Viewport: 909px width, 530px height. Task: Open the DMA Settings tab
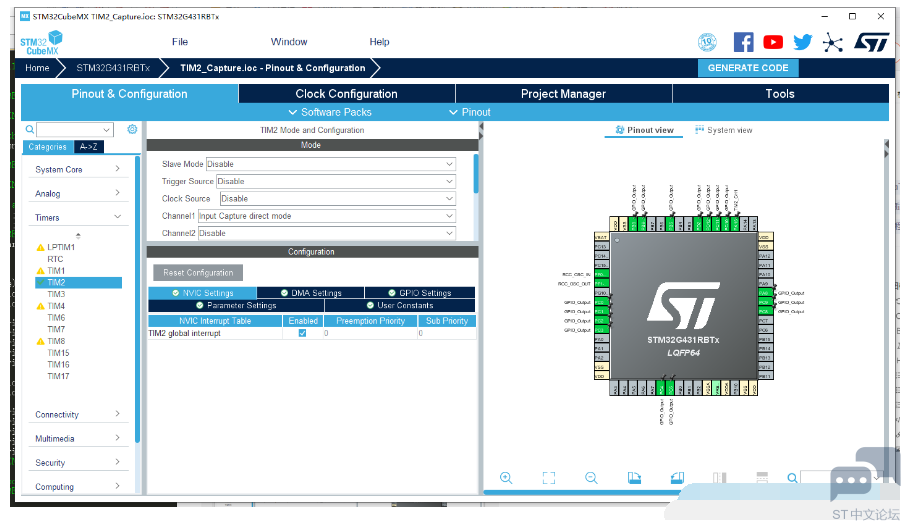(311, 293)
